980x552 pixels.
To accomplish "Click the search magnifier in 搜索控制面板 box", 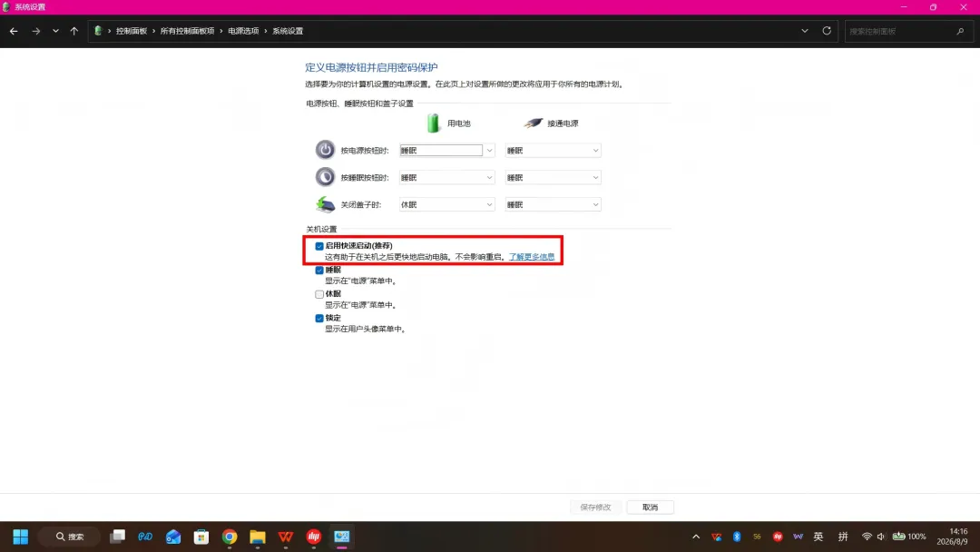I will (x=960, y=31).
